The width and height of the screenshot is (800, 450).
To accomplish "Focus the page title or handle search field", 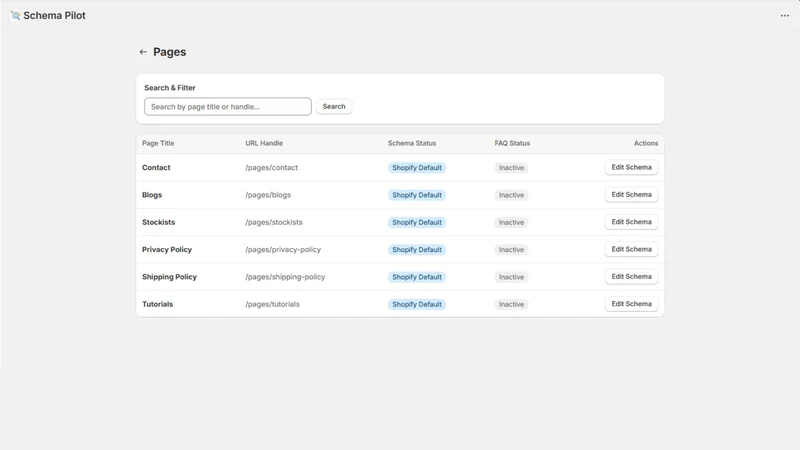I will click(x=228, y=107).
